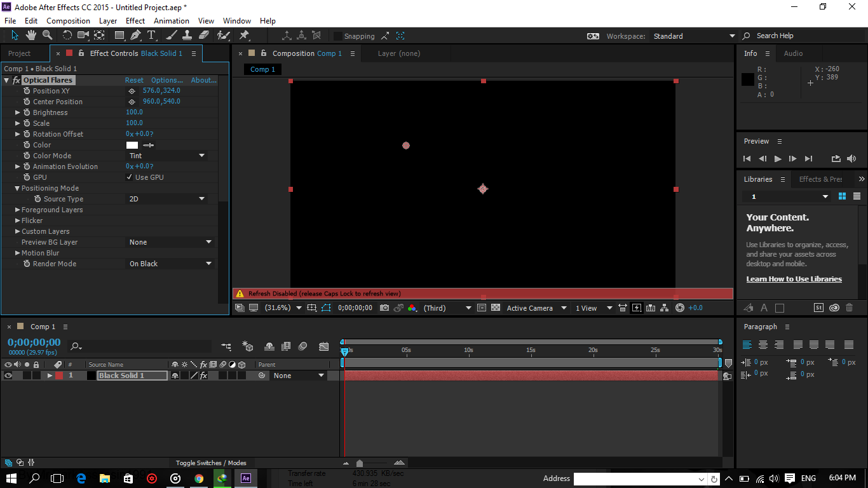The width and height of the screenshot is (868, 488).
Task: Select the Horizontal Type tool
Action: (151, 36)
